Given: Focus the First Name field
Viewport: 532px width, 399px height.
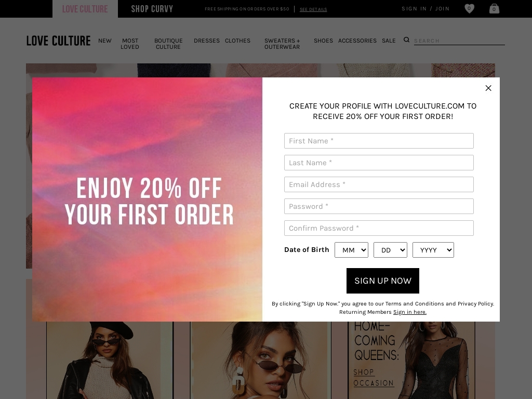Looking at the screenshot, I should coord(379,141).
